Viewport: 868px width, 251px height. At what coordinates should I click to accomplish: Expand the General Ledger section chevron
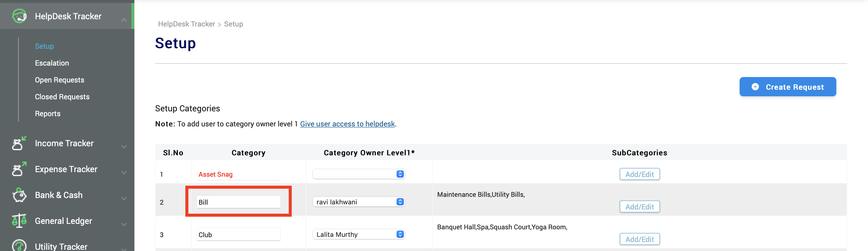124,225
